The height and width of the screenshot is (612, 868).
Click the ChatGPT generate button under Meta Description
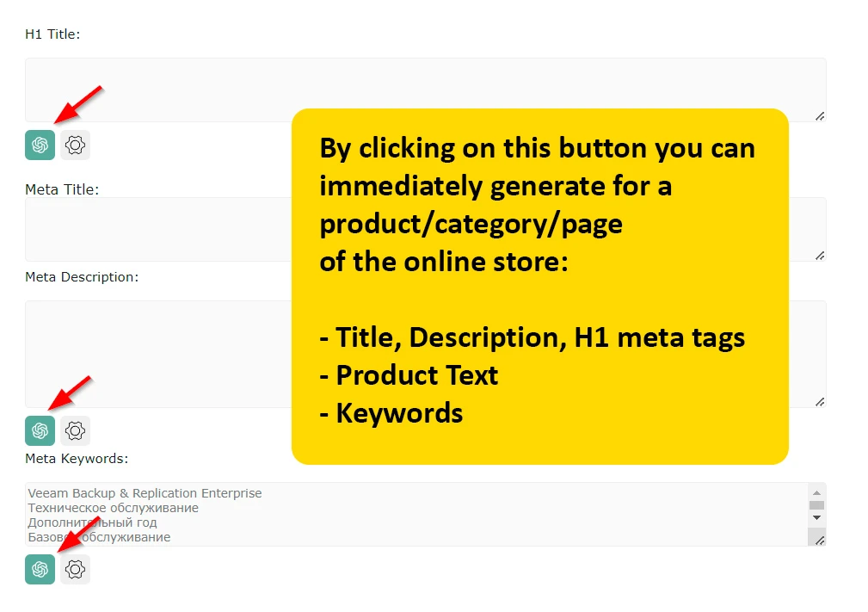click(40, 430)
